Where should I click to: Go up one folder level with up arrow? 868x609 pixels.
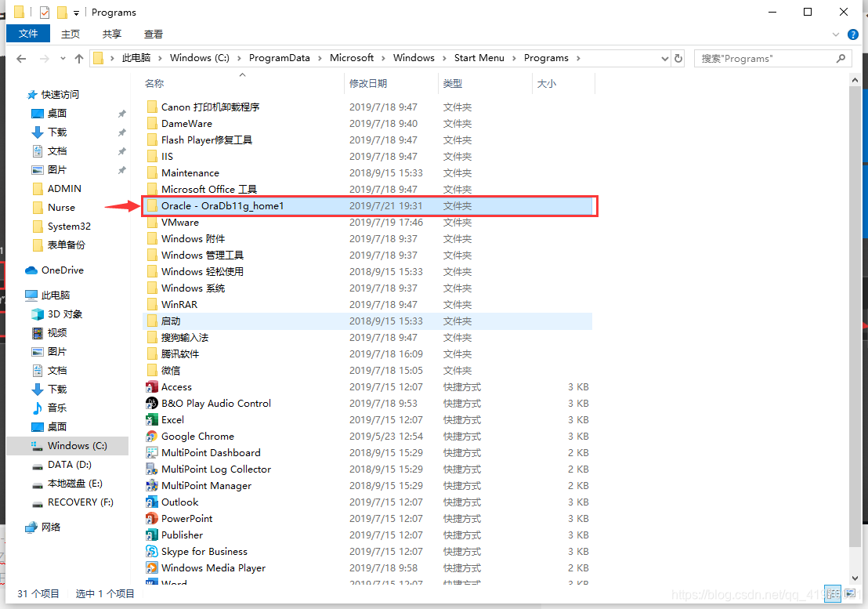coord(79,58)
